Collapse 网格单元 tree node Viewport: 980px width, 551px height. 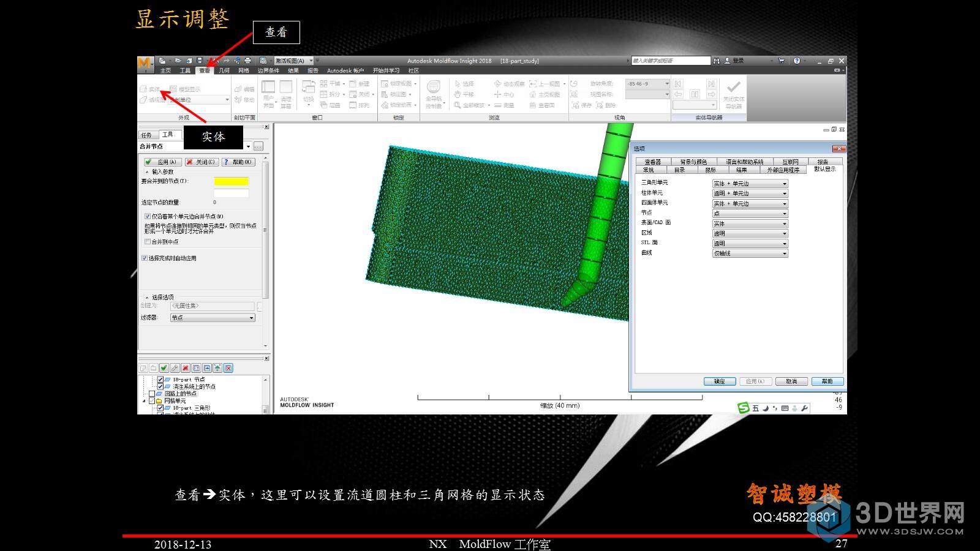[x=145, y=401]
